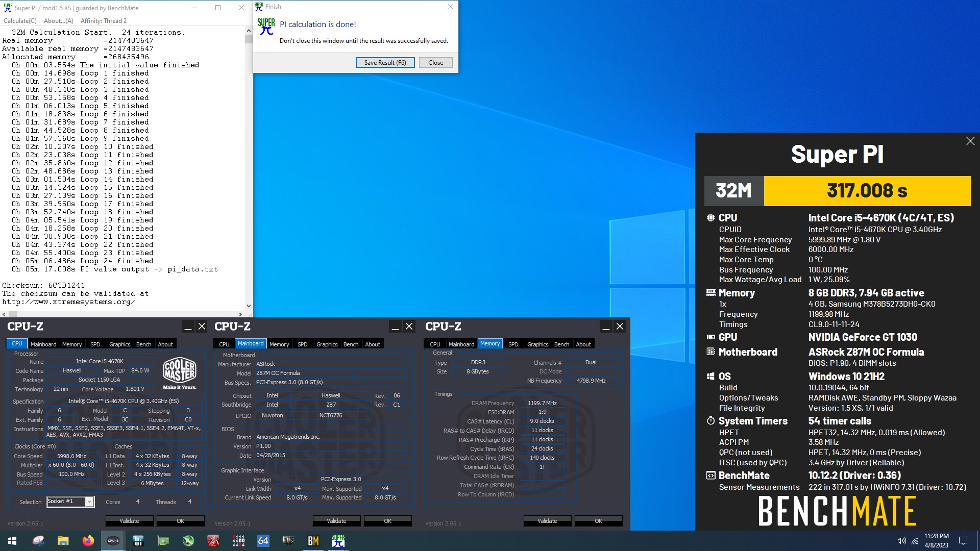Open Graphics tab in first CPU-Z window
The width and height of the screenshot is (980, 551).
(120, 344)
